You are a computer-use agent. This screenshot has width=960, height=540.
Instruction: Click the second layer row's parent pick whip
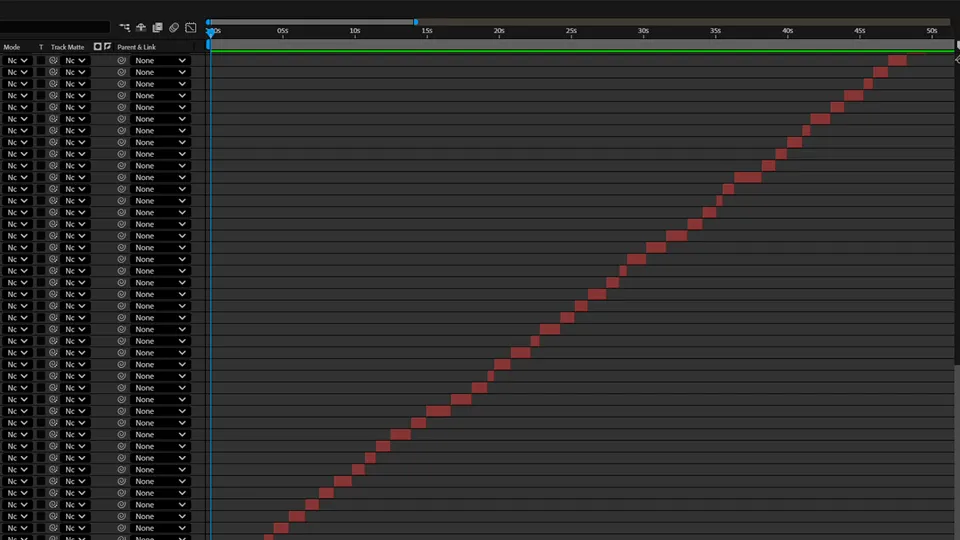click(121, 72)
